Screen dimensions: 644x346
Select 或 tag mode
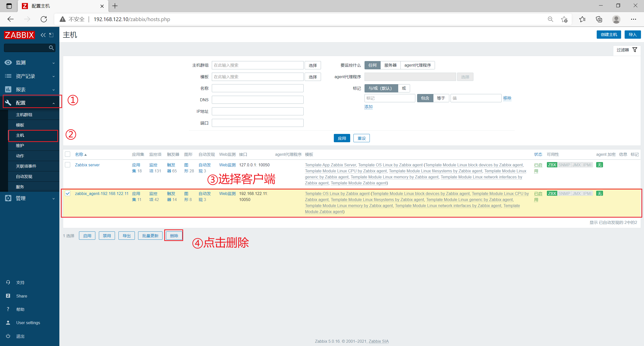(404, 88)
